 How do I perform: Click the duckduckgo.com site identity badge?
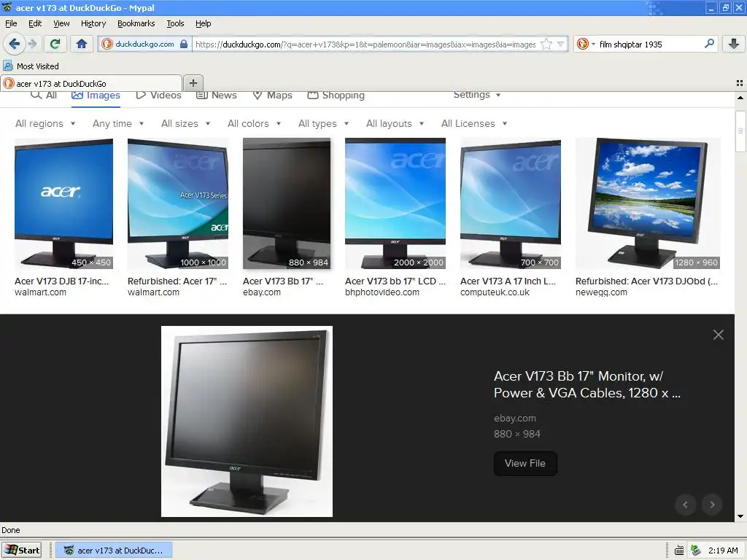click(x=145, y=44)
